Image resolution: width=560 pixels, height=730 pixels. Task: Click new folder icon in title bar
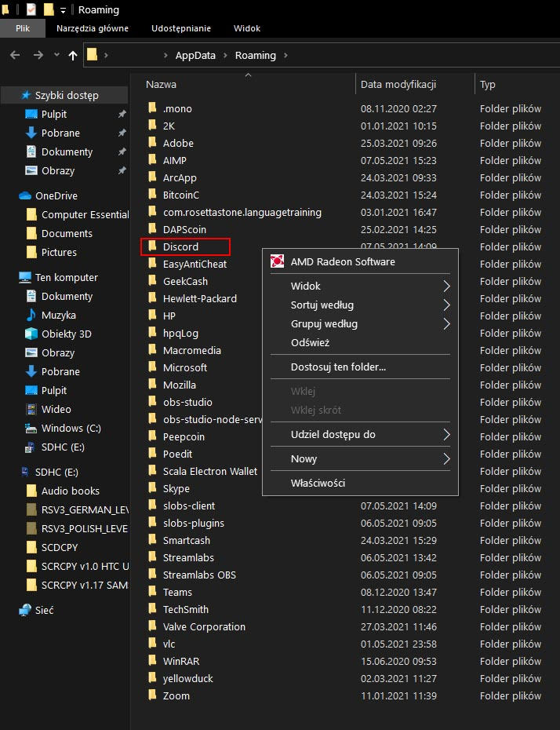pyautogui.click(x=49, y=9)
